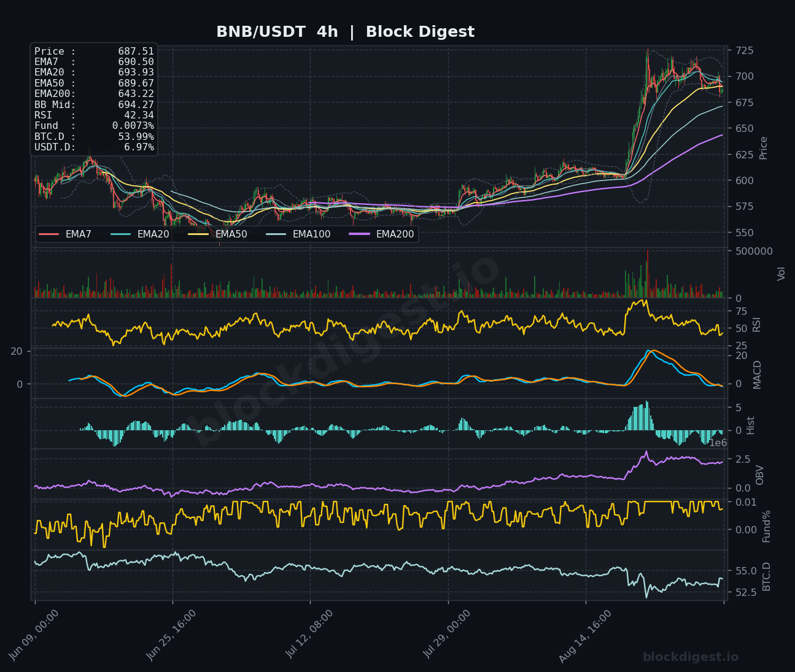Click the Fund 0.0073% info box row

[94, 126]
